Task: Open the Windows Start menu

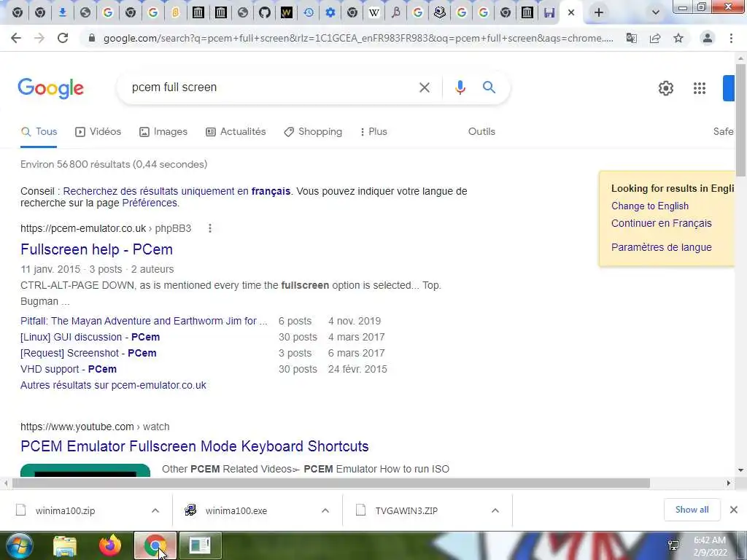Action: point(18,545)
